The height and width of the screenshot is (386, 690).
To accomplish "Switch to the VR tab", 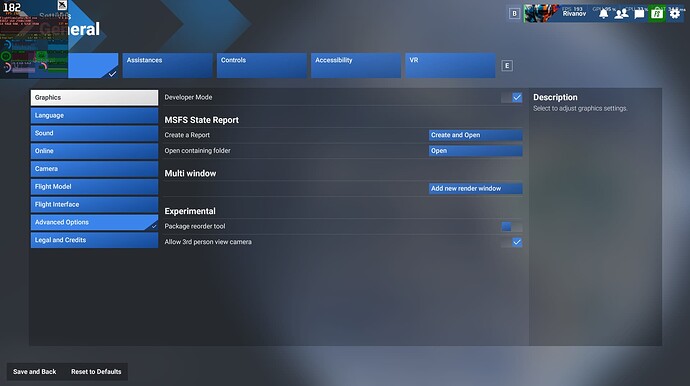I will click(x=450, y=66).
